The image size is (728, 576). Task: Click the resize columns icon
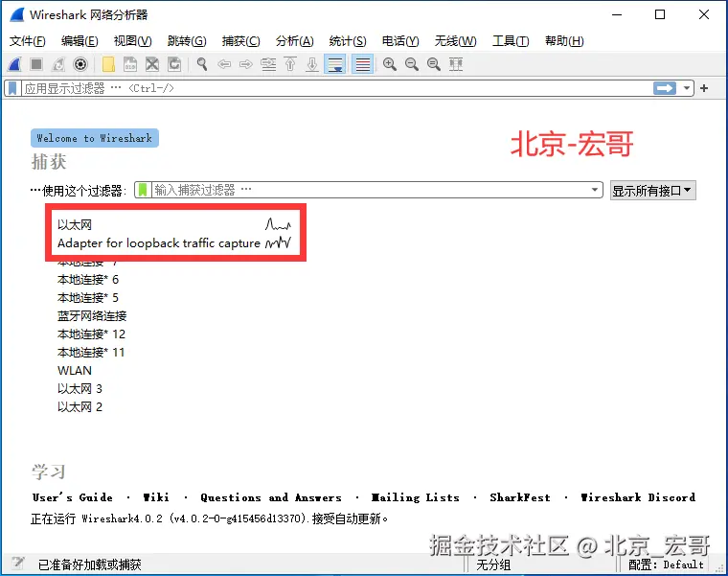(x=456, y=64)
